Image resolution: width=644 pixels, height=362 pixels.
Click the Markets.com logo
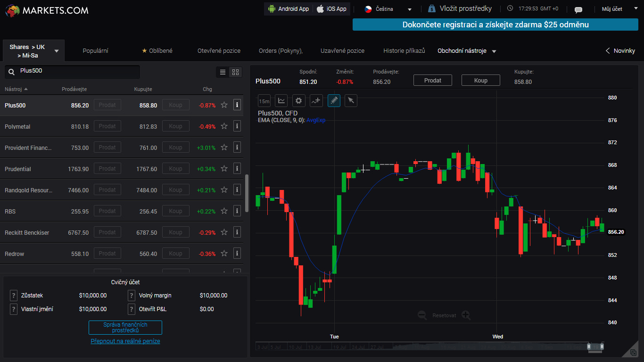click(47, 10)
